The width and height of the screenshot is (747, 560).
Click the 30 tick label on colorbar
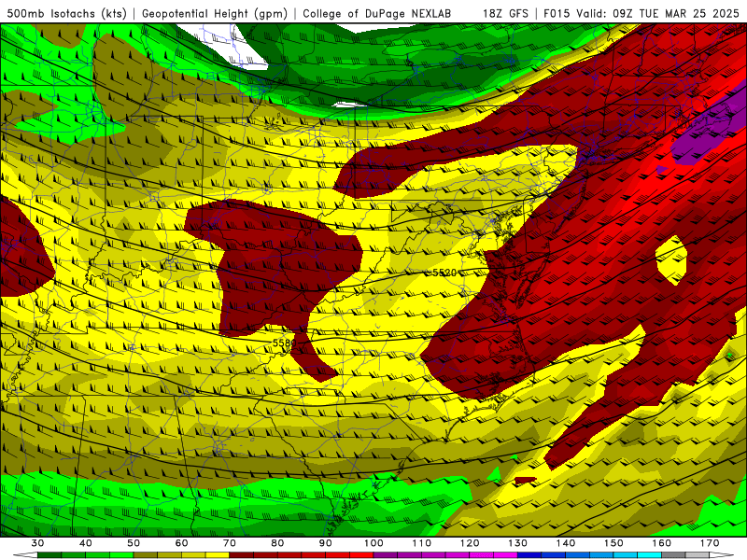(37, 543)
